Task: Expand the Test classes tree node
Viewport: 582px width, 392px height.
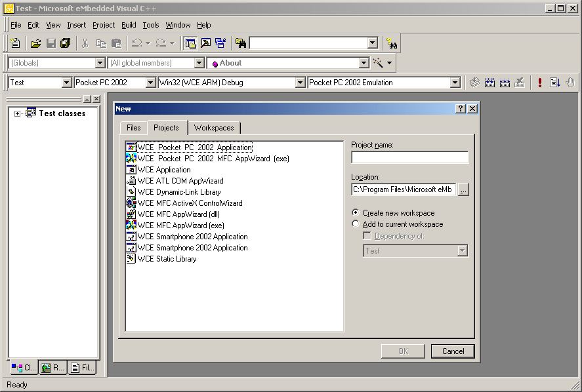Action: [17, 113]
